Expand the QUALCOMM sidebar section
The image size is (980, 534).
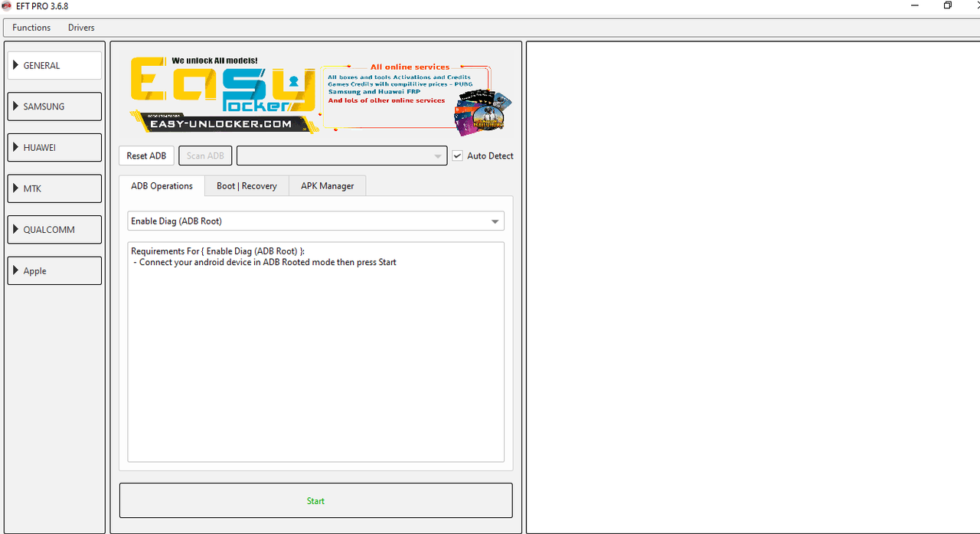[54, 229]
